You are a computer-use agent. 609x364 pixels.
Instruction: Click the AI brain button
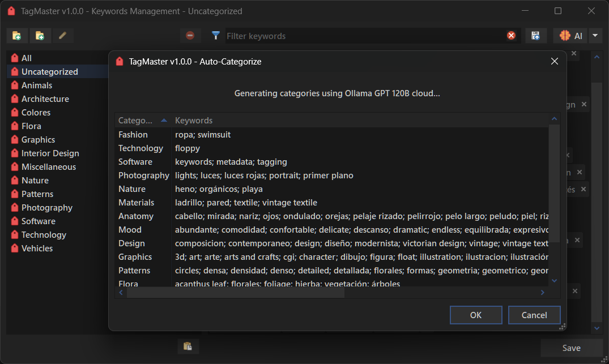pos(570,36)
